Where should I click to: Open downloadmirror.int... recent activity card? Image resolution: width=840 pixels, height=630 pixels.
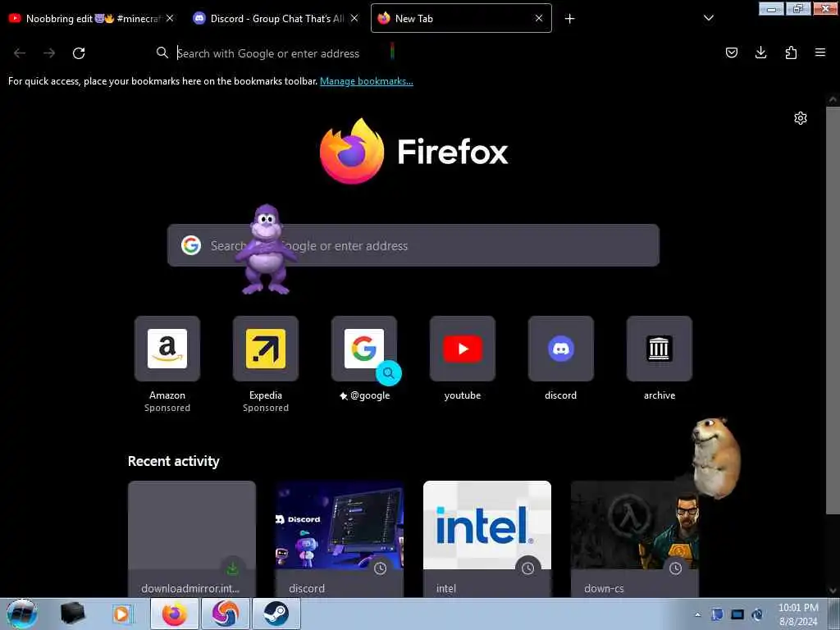(x=192, y=539)
